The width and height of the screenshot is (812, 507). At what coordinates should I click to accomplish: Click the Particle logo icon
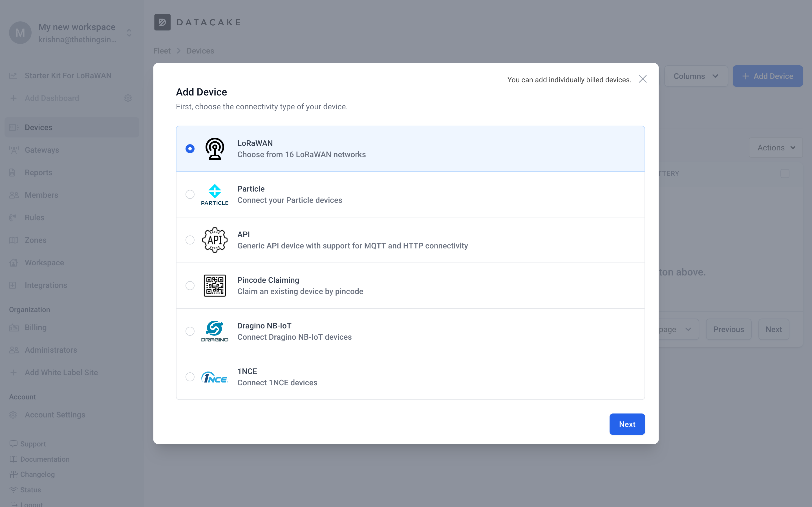pyautogui.click(x=214, y=194)
